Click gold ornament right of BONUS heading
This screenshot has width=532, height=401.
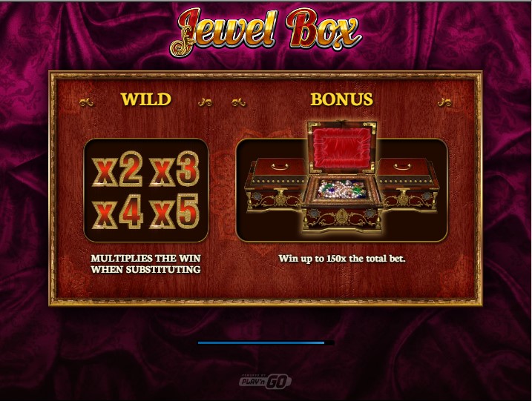click(444, 102)
